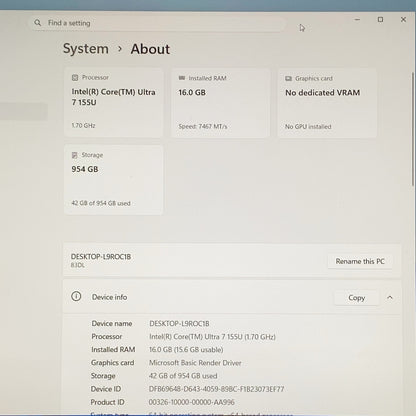Click the Device info circle icon
This screenshot has height=416, width=416.
click(76, 296)
